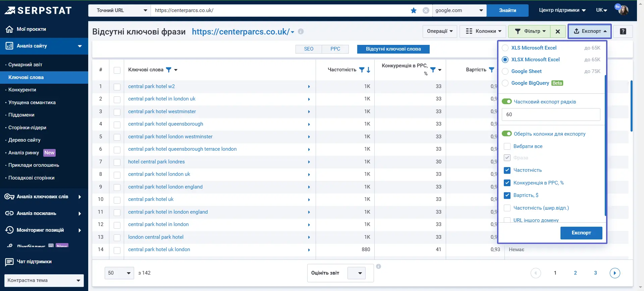644x291 pixels.
Task: Go to results page 3
Action: tap(595, 273)
